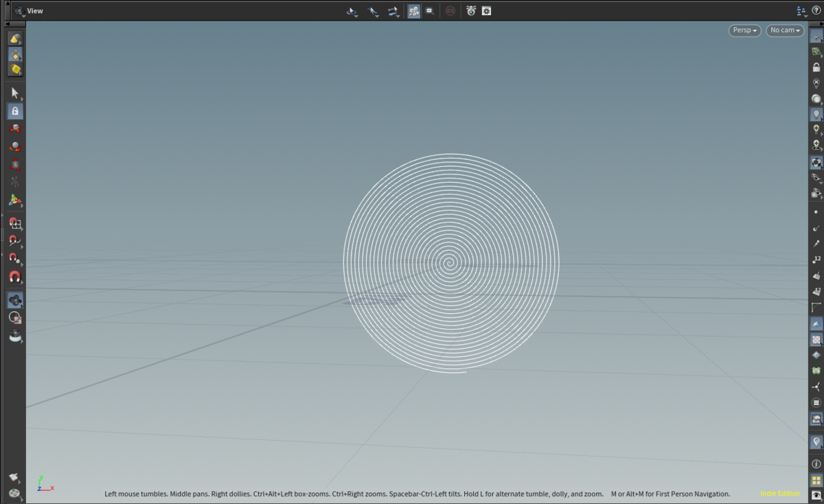Toggle the Secure Selection lock
The width and height of the screenshot is (824, 504).
click(15, 111)
